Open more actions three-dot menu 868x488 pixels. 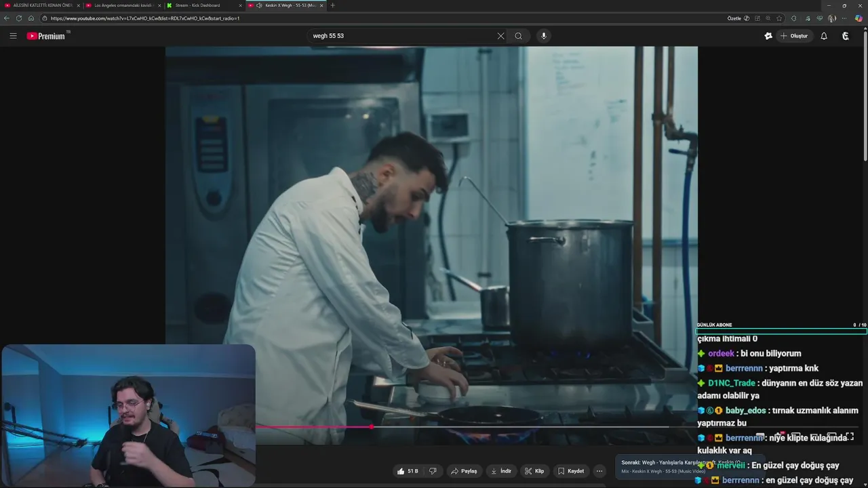coord(599,471)
